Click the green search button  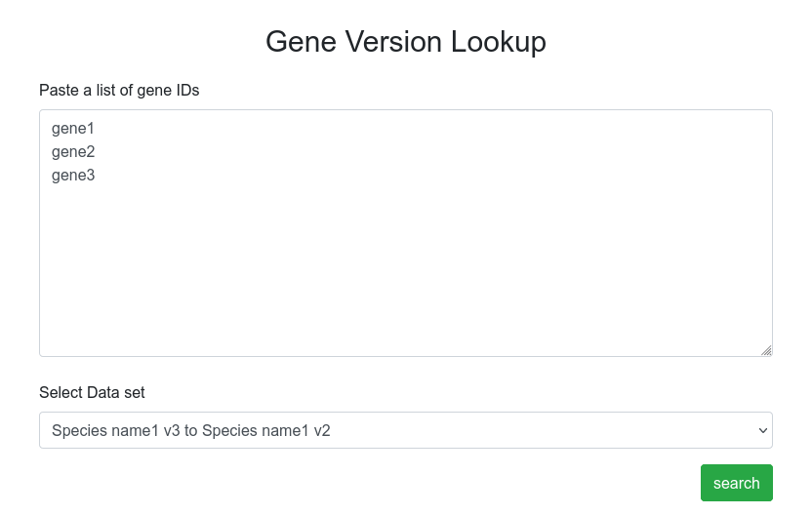tap(737, 483)
